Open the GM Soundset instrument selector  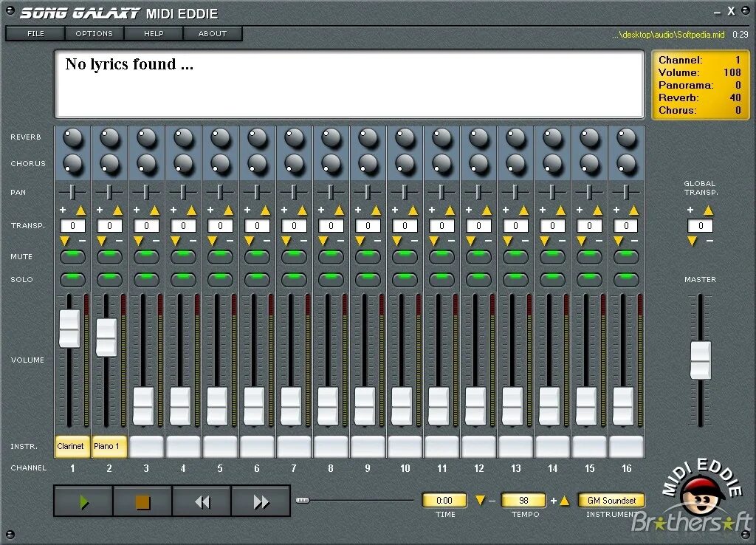coord(611,500)
